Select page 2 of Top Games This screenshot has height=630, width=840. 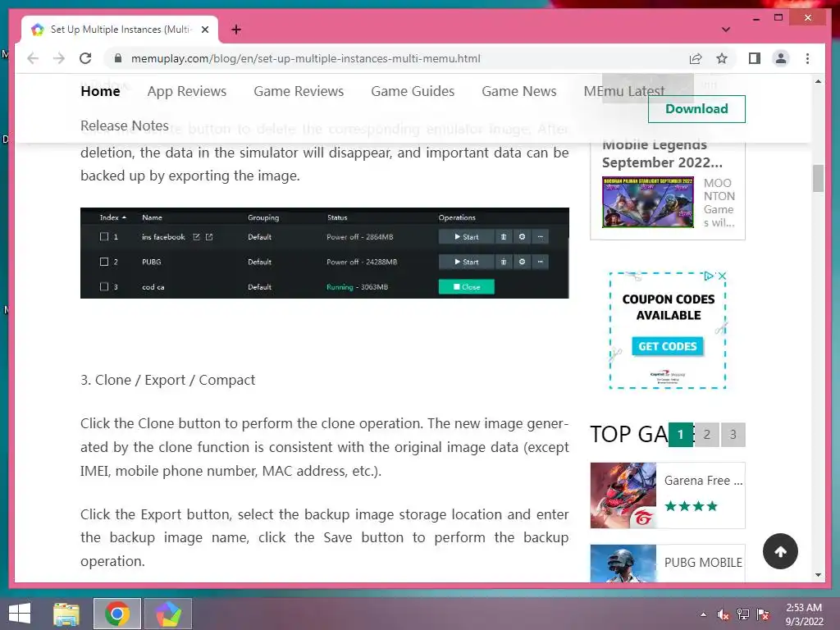[x=706, y=435]
